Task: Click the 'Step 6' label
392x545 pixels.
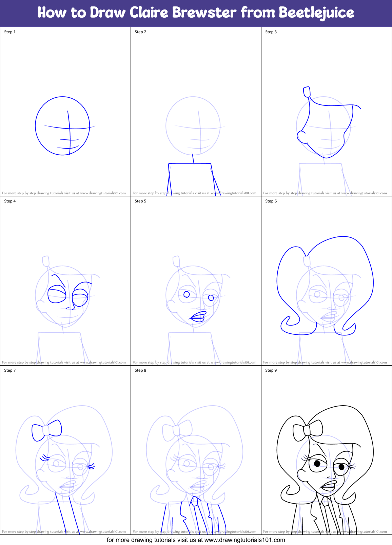Action: point(271,201)
